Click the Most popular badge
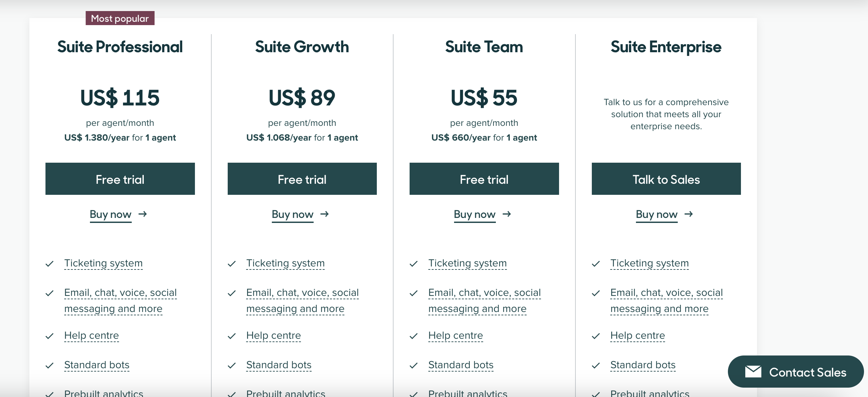868x397 pixels. [120, 18]
